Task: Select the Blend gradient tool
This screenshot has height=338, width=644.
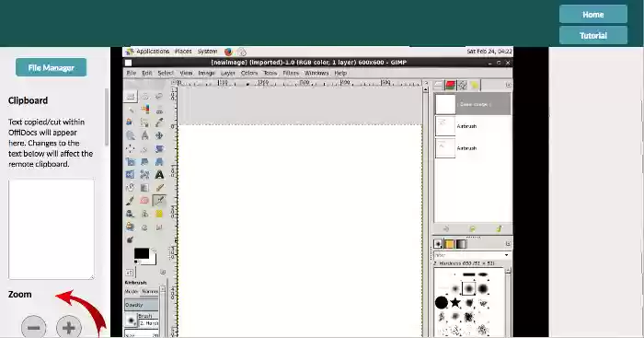Action: coord(144,188)
